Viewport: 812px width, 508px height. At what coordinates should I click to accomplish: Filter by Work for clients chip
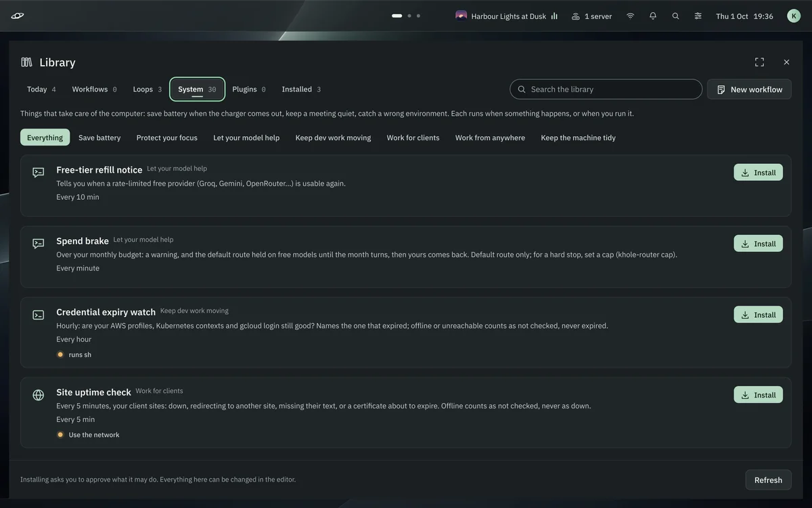(413, 137)
